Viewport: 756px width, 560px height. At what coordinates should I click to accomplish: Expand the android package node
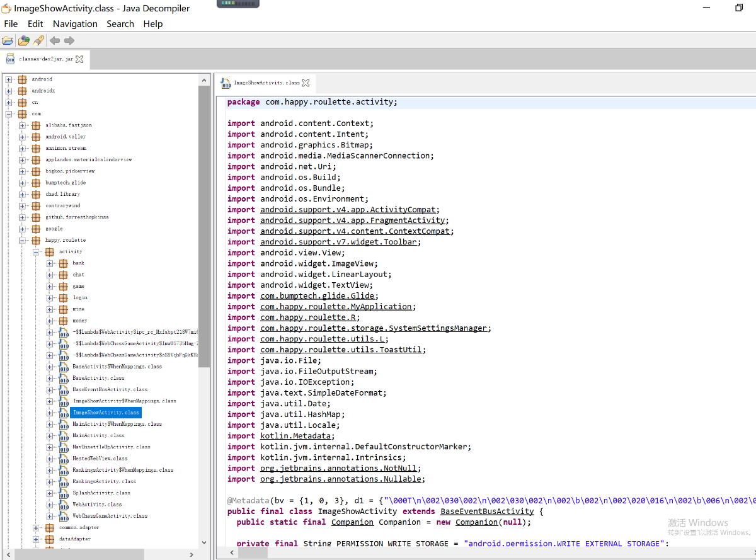[9, 79]
